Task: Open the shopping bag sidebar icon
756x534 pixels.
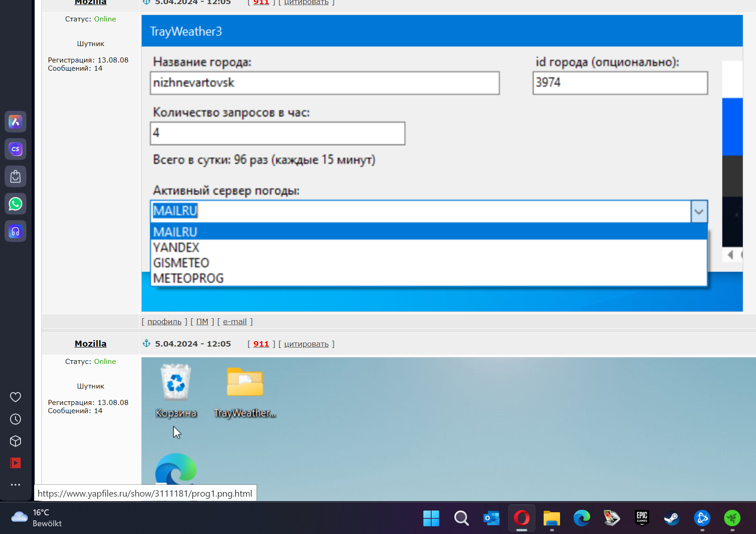Action: [15, 176]
